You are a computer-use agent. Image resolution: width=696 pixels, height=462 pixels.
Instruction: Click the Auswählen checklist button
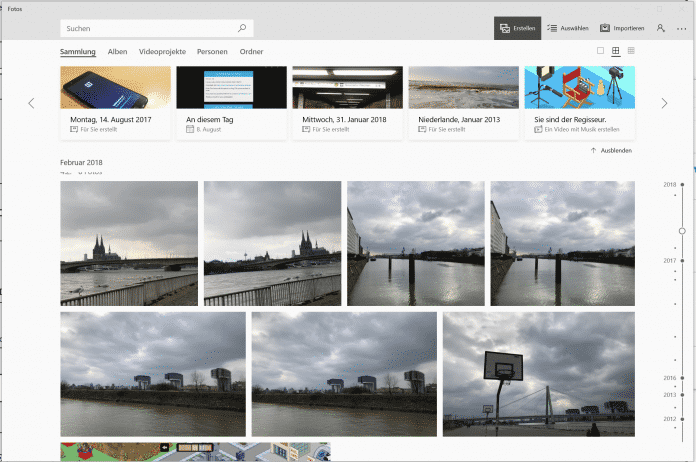568,28
